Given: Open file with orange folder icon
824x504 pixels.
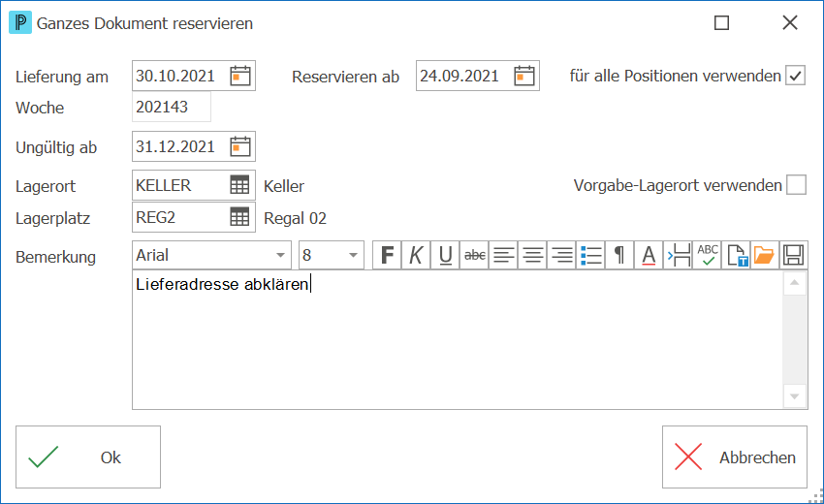Looking at the screenshot, I should (766, 256).
